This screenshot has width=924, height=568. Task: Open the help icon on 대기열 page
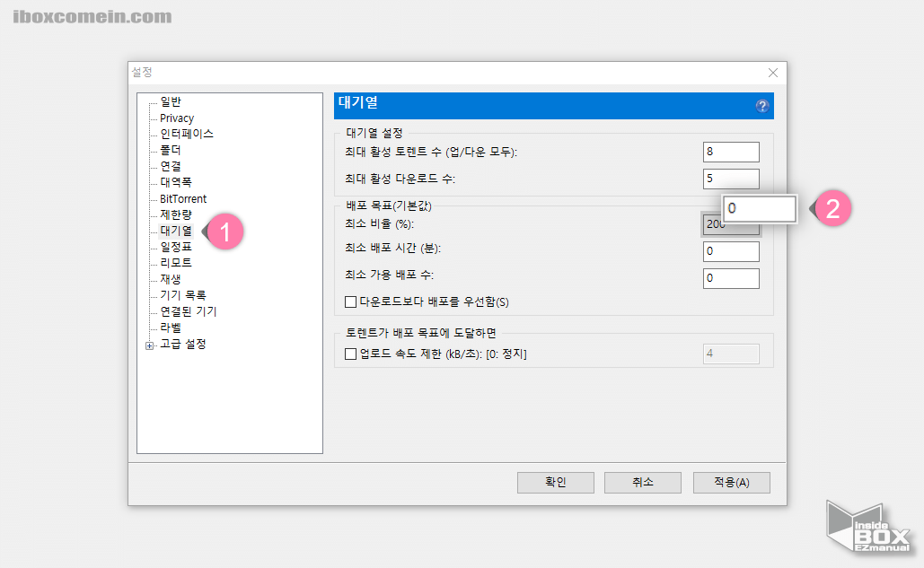[761, 106]
